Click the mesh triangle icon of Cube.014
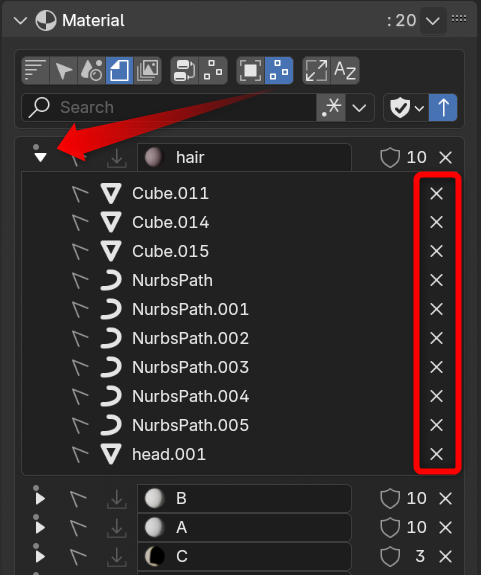Image resolution: width=481 pixels, height=575 pixels. (111, 222)
